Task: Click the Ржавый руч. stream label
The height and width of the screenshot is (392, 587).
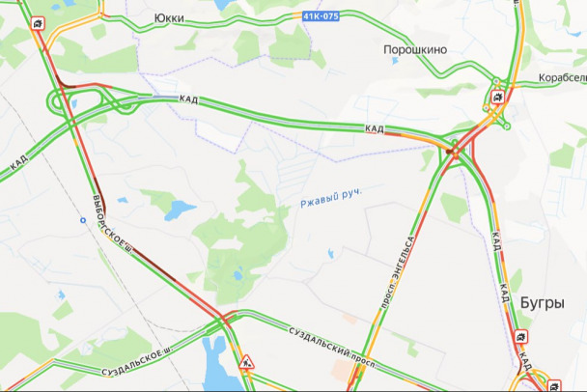Action: (x=331, y=199)
